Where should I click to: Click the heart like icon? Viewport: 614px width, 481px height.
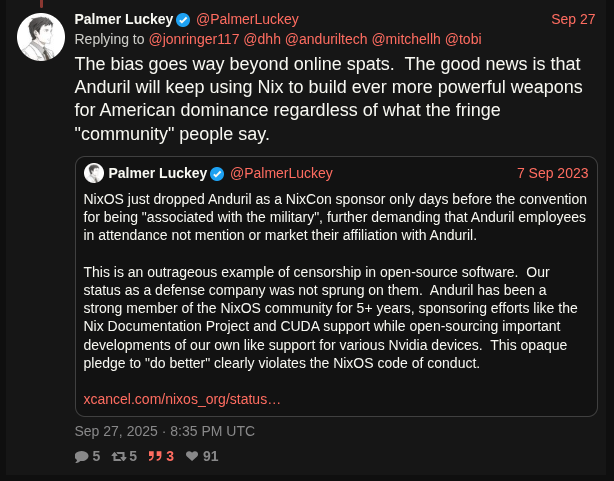click(x=191, y=456)
